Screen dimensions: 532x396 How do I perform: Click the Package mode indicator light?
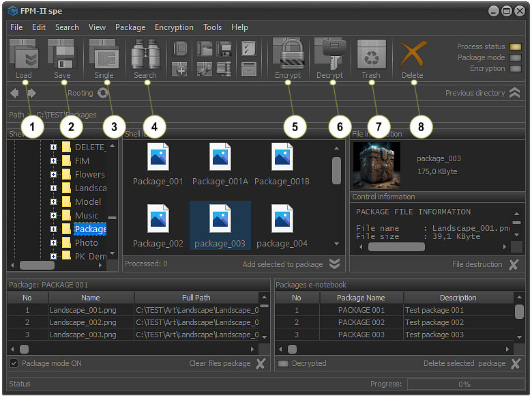point(516,58)
